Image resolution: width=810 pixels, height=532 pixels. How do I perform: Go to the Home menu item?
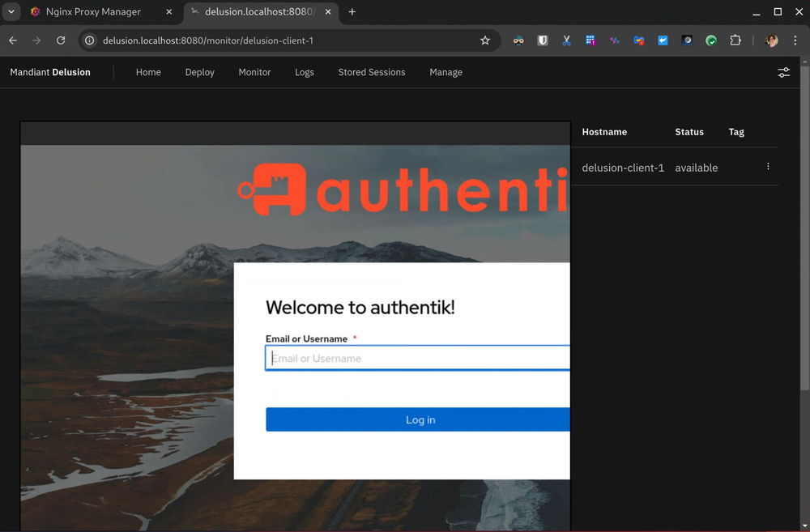point(148,72)
